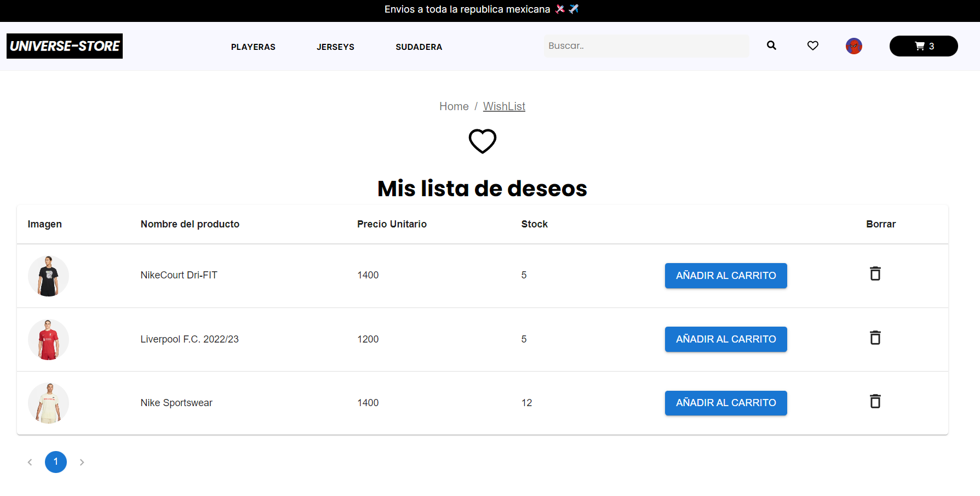This screenshot has width=980, height=496.
Task: Add Nike Sportswear to cart
Action: click(726, 403)
